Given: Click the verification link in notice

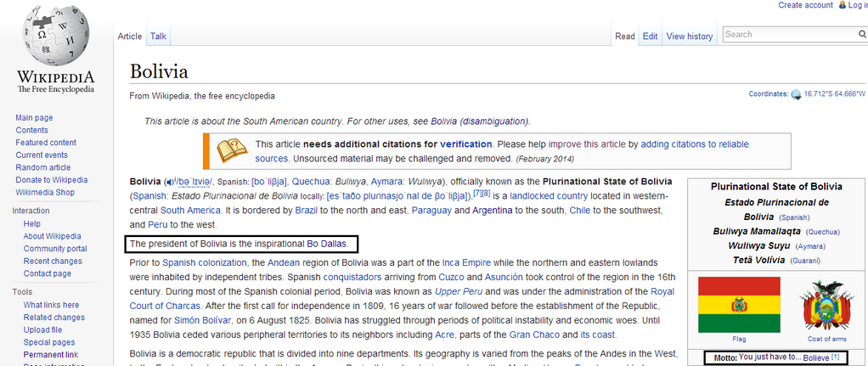Looking at the screenshot, I should pyautogui.click(x=465, y=144).
